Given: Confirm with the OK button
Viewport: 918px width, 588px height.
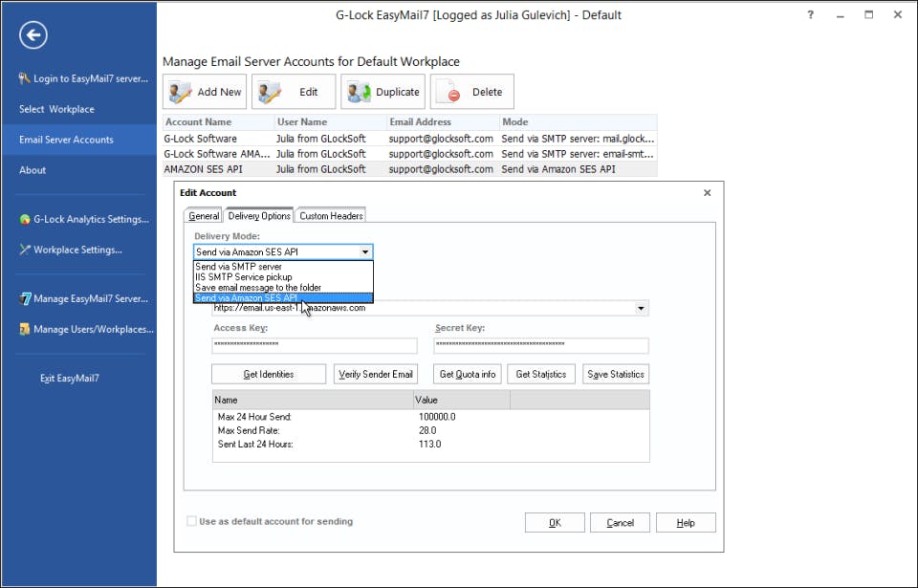Looking at the screenshot, I should (x=555, y=523).
